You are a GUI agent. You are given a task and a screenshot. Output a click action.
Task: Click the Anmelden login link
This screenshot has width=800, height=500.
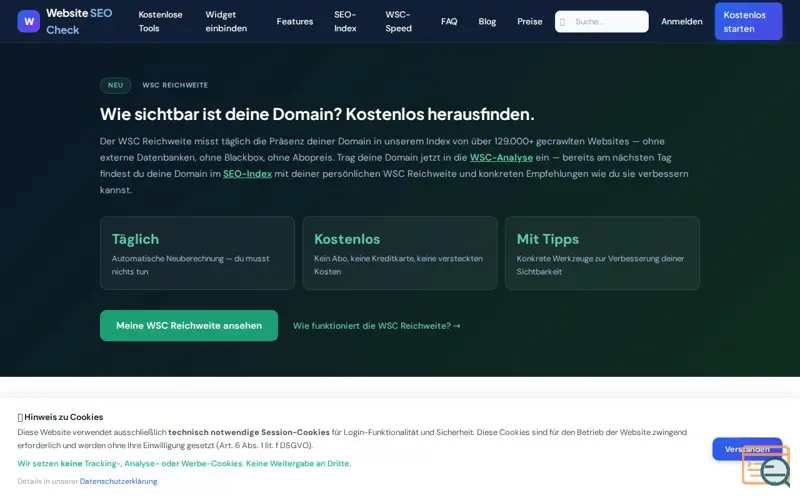[682, 21]
